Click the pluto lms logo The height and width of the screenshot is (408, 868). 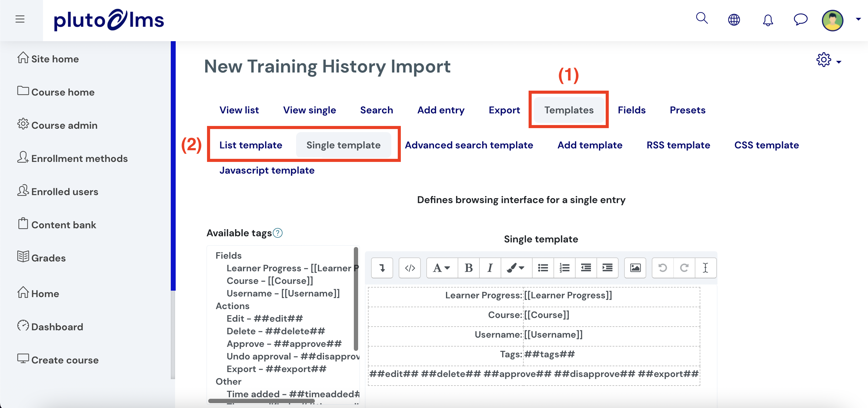click(109, 20)
